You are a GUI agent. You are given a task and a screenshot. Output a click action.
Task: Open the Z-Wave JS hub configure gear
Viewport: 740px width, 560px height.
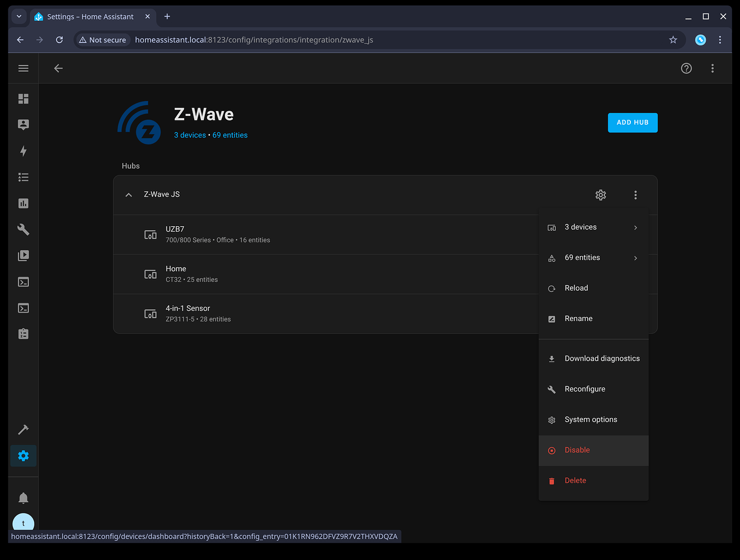(x=600, y=195)
